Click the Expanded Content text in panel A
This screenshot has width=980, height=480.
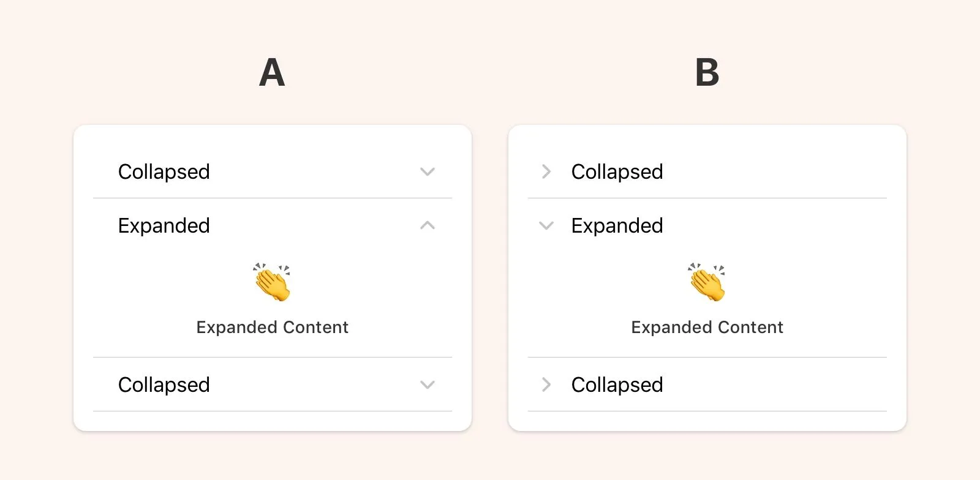click(x=273, y=328)
